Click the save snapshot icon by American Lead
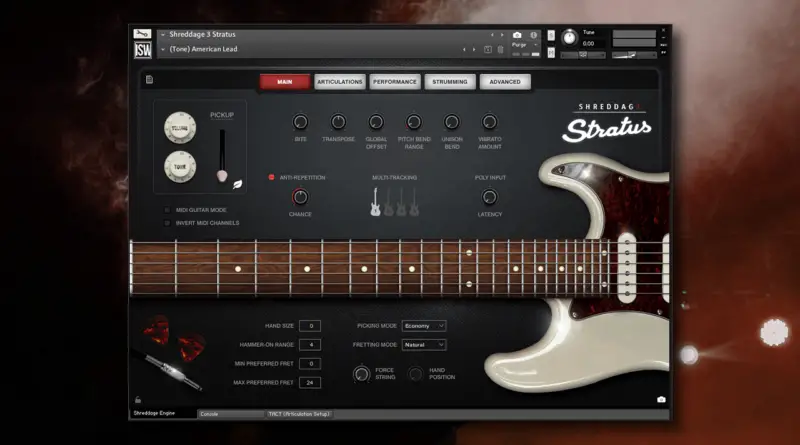This screenshot has height=445, width=800. [x=488, y=50]
